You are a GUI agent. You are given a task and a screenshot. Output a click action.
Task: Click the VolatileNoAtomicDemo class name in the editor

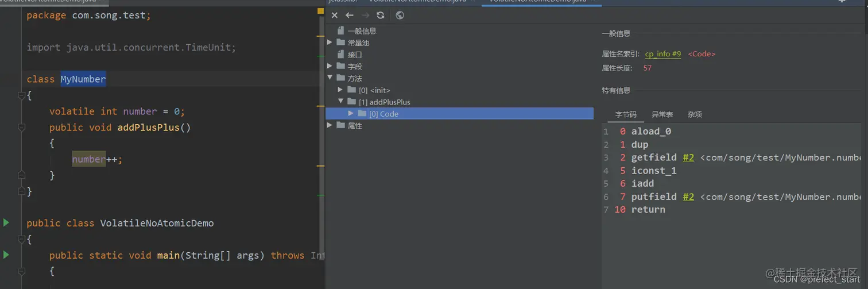tap(157, 223)
